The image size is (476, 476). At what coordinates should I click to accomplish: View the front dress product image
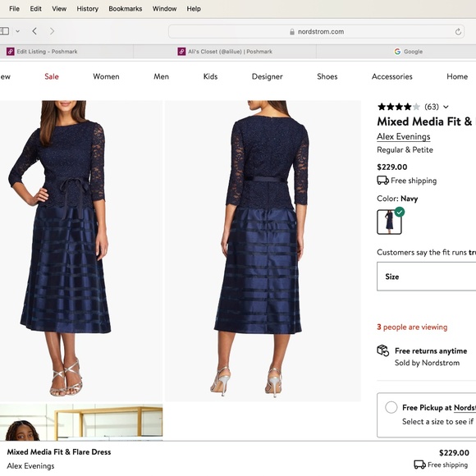pos(81,251)
